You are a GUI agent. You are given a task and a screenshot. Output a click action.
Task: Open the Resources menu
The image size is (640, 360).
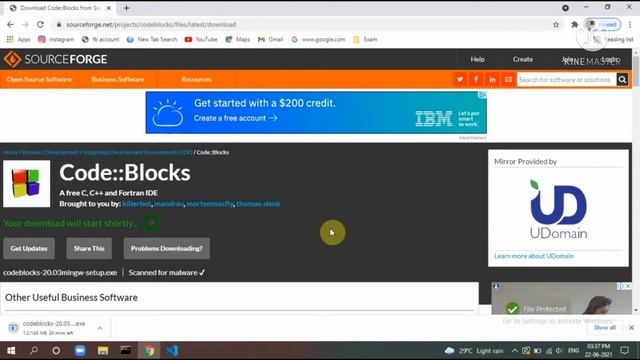pos(196,79)
